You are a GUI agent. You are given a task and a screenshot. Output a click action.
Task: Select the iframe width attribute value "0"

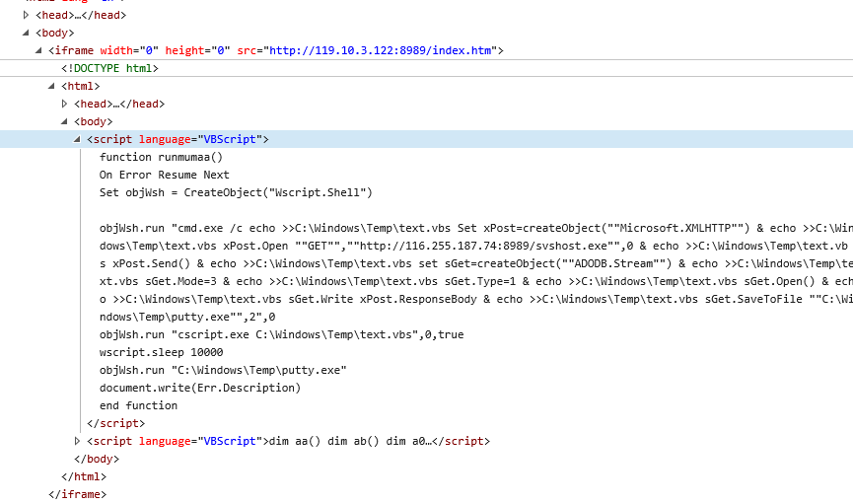[x=149, y=50]
